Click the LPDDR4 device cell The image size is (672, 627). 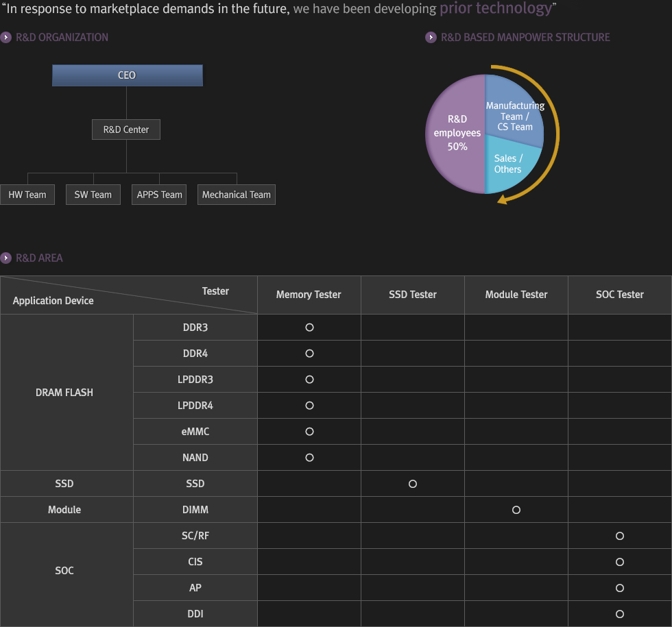pyautogui.click(x=195, y=406)
